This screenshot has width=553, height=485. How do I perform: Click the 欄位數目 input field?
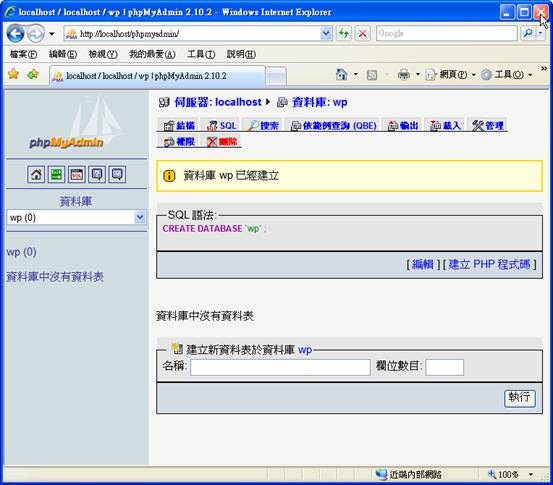[x=444, y=367]
